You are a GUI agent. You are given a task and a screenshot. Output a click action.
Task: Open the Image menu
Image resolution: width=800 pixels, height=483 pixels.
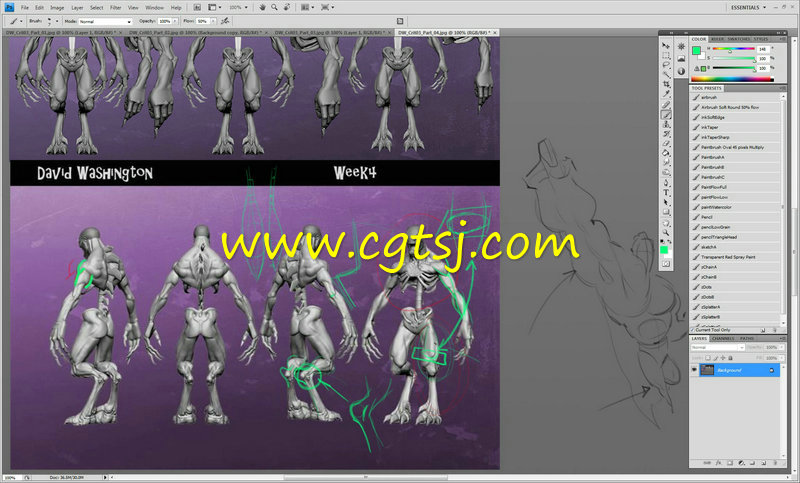pos(57,8)
